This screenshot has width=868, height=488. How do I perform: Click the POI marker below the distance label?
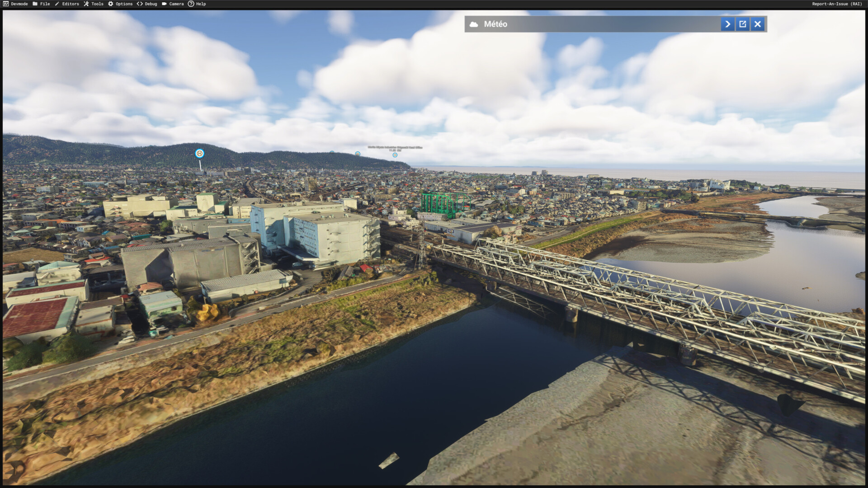click(x=395, y=155)
